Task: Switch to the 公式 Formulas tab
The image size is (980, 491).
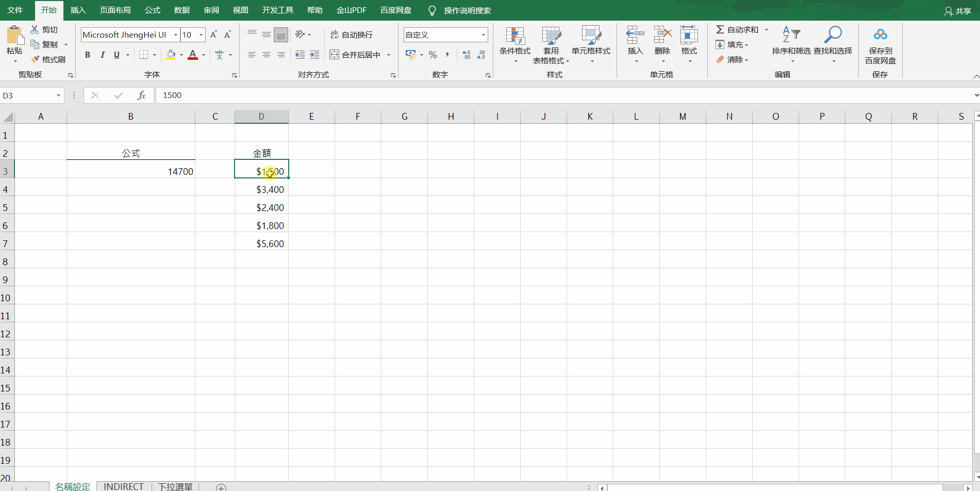Action: [152, 10]
